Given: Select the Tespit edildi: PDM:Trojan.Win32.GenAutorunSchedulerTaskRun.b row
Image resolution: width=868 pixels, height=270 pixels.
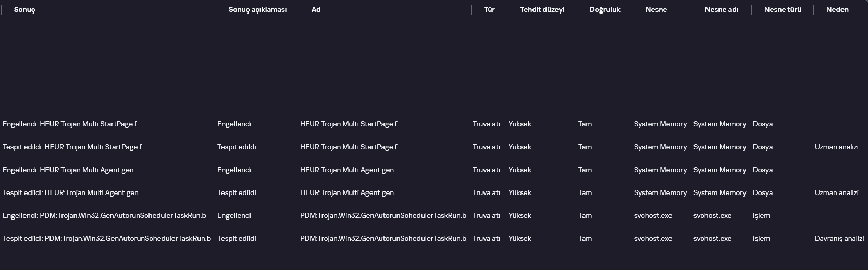Looking at the screenshot, I should (x=434, y=238).
